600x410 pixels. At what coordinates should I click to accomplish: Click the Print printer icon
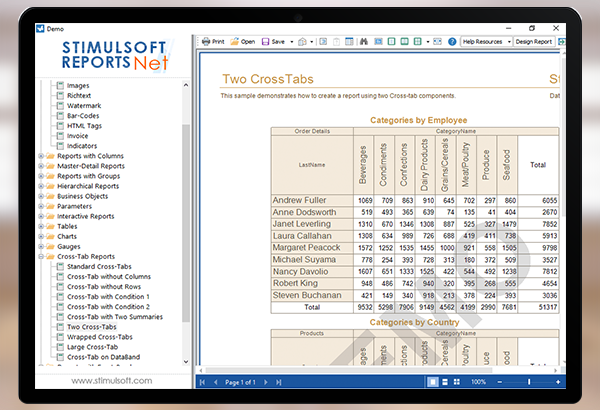[x=206, y=41]
